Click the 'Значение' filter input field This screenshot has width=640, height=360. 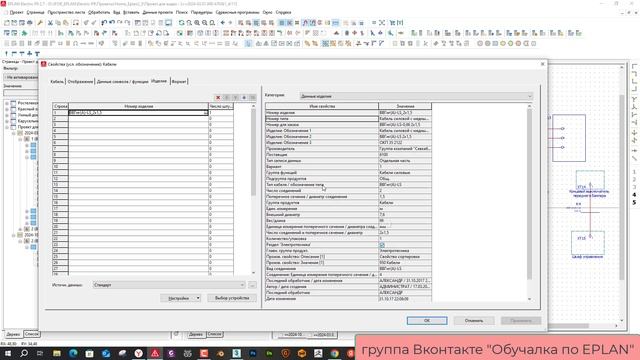[x=20, y=93]
